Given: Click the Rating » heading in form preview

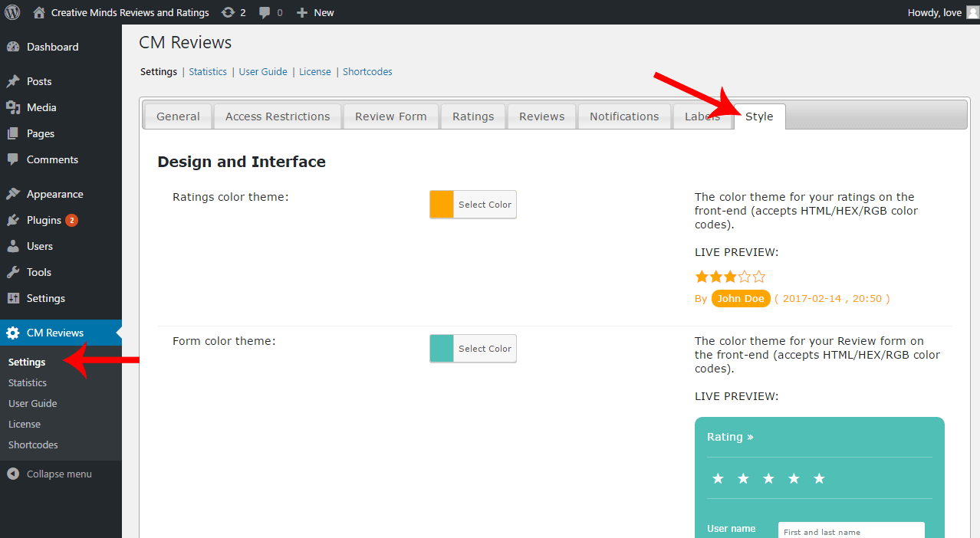Looking at the screenshot, I should (x=730, y=437).
